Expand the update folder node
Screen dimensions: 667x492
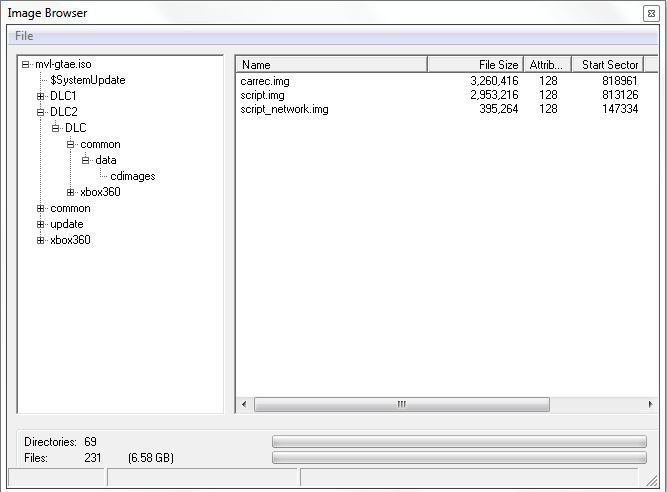click(40, 224)
